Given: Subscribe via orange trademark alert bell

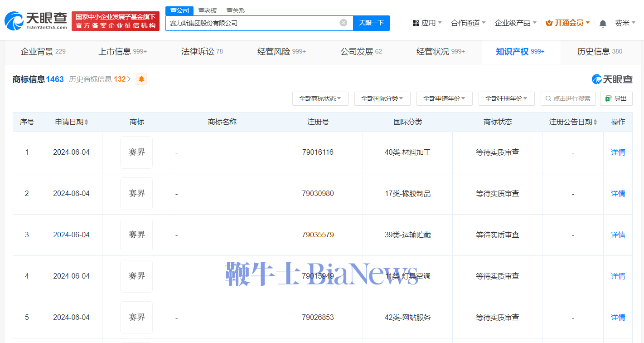Looking at the screenshot, I should point(141,79).
